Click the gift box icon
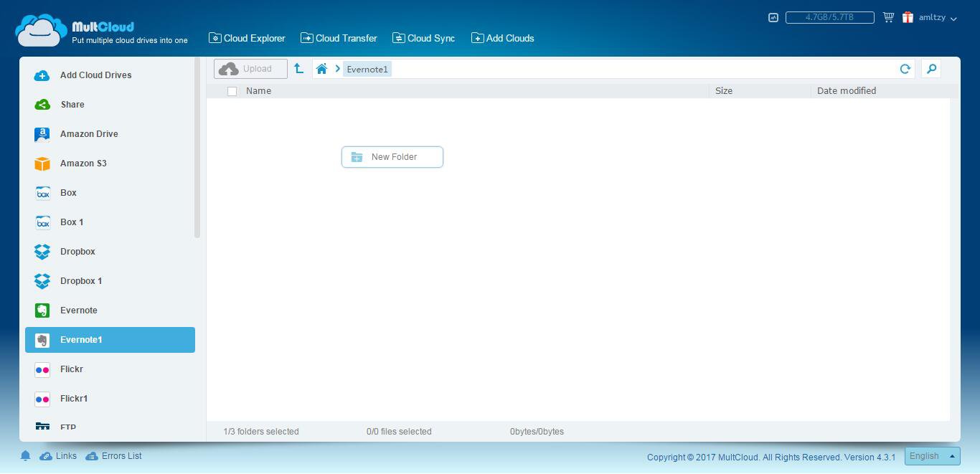The image size is (980, 474). pos(908,17)
